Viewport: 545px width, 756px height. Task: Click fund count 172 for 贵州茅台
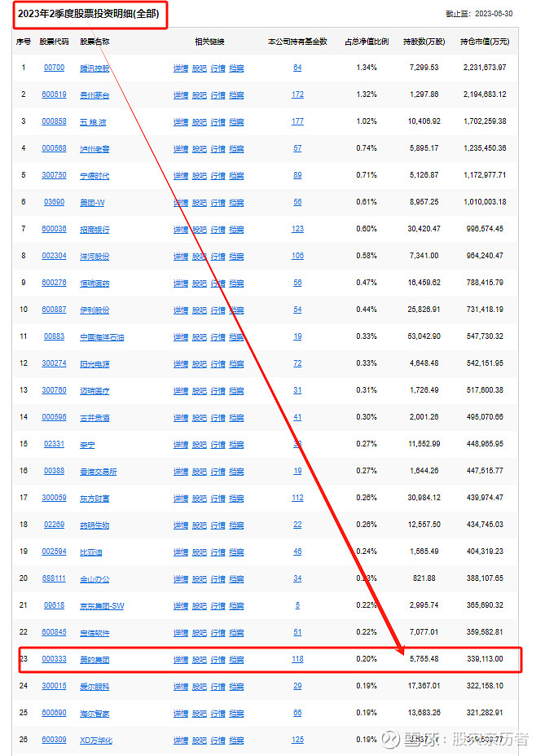[x=297, y=95]
